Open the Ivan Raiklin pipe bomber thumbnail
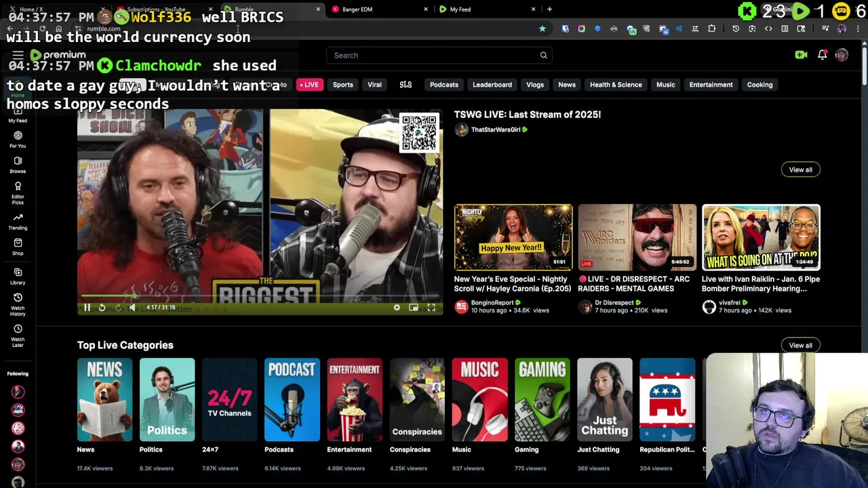The height and width of the screenshot is (488, 868). point(761,237)
